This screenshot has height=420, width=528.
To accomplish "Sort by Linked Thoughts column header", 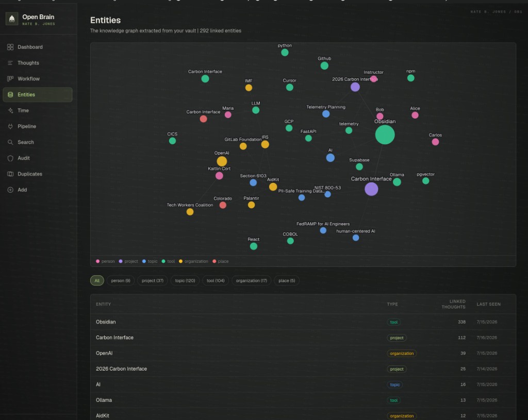I will pos(454,304).
